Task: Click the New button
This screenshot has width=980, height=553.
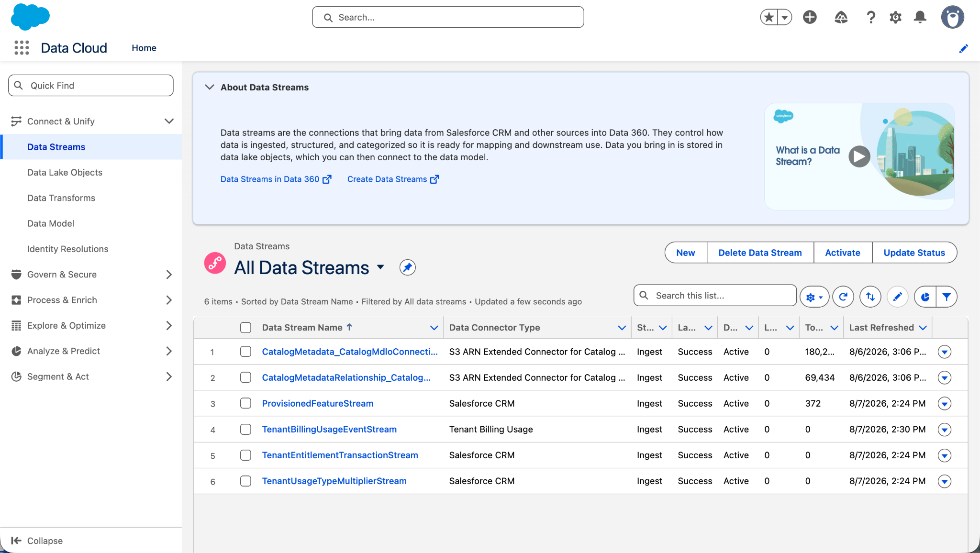Action: pyautogui.click(x=686, y=253)
